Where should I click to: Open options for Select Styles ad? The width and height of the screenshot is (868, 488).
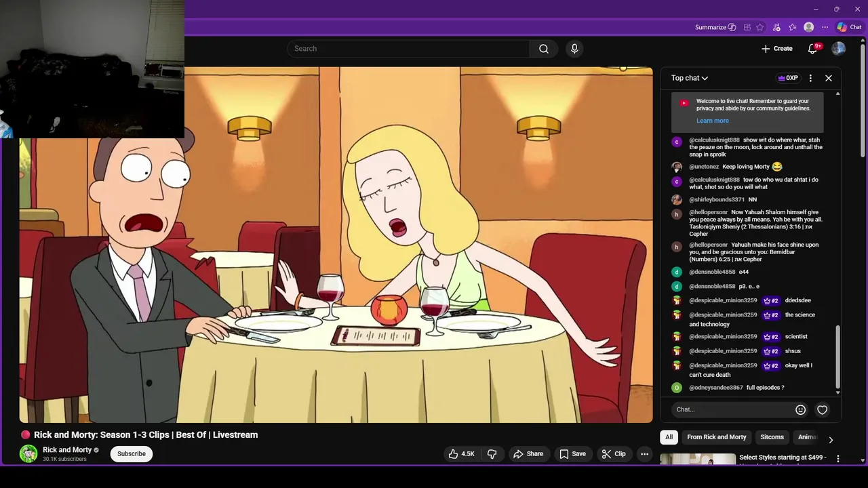click(838, 459)
